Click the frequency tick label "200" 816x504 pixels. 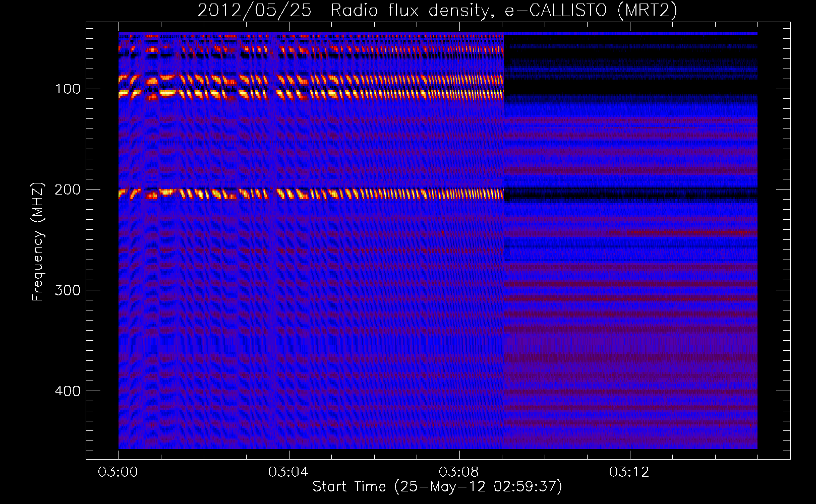(x=68, y=190)
